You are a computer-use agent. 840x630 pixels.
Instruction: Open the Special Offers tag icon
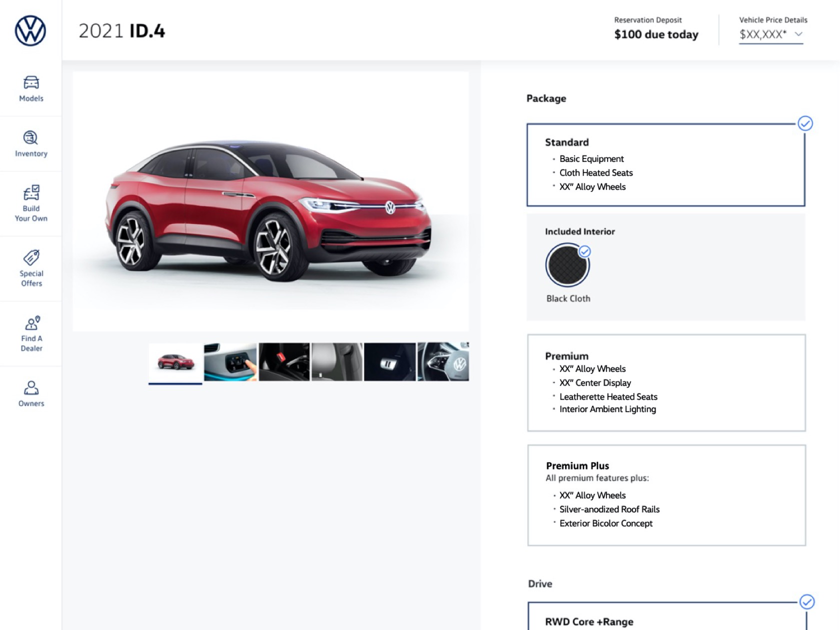[x=31, y=257]
